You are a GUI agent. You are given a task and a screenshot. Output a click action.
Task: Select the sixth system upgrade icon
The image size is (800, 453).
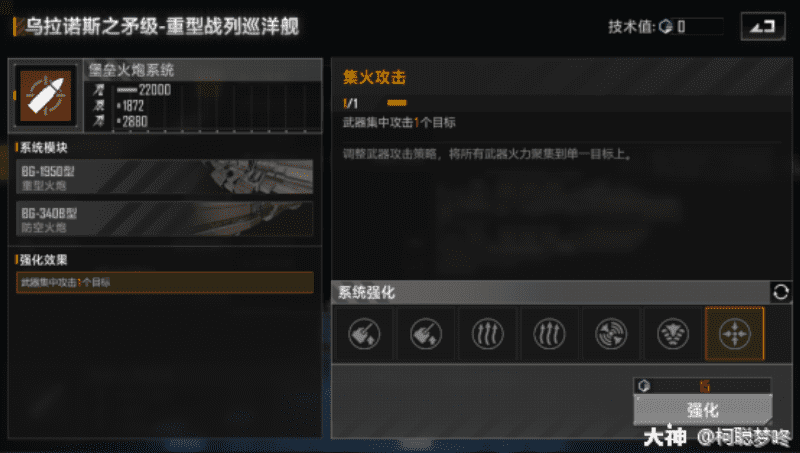coord(672,334)
